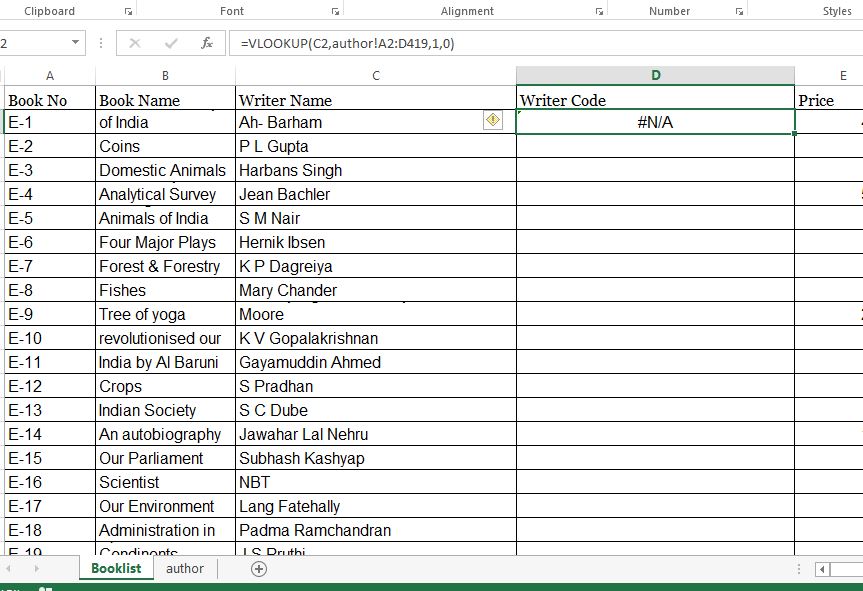
Task: Select the Book Name header cell
Action: (x=165, y=98)
